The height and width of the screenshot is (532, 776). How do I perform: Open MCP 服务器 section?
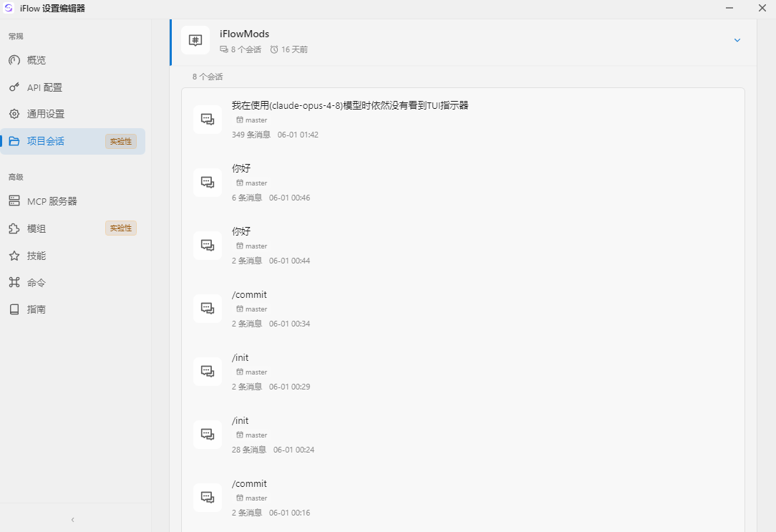[73, 201]
